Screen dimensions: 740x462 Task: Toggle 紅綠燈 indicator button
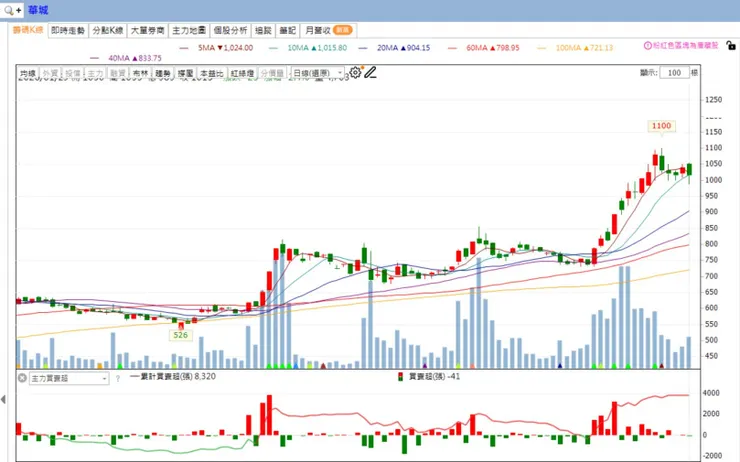tap(242, 73)
